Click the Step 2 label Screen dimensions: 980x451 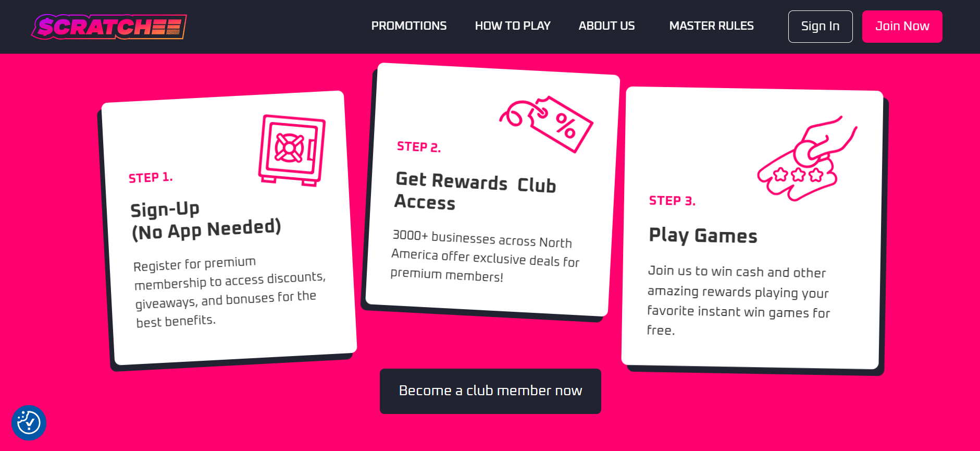pyautogui.click(x=419, y=147)
